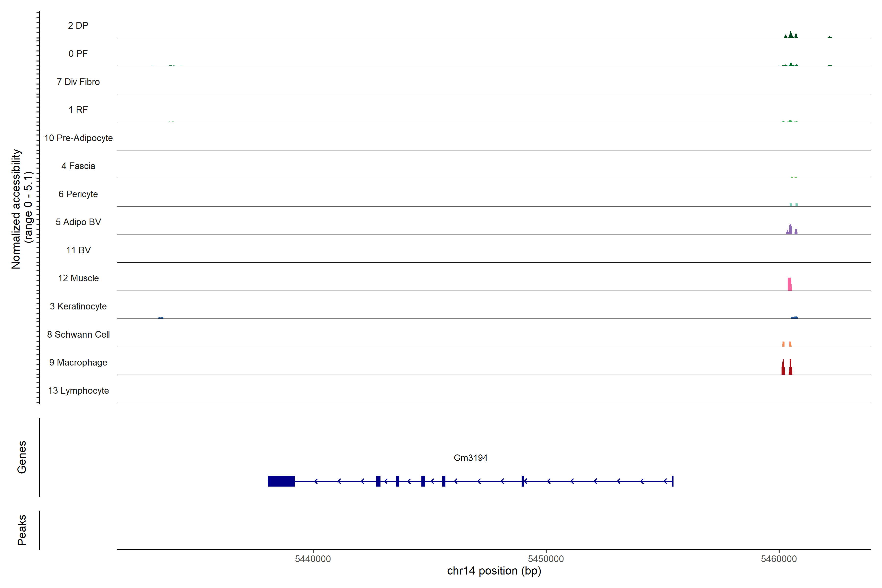Click the 7 Div Fibro track label
The width and height of the screenshot is (882, 588).
(78, 82)
